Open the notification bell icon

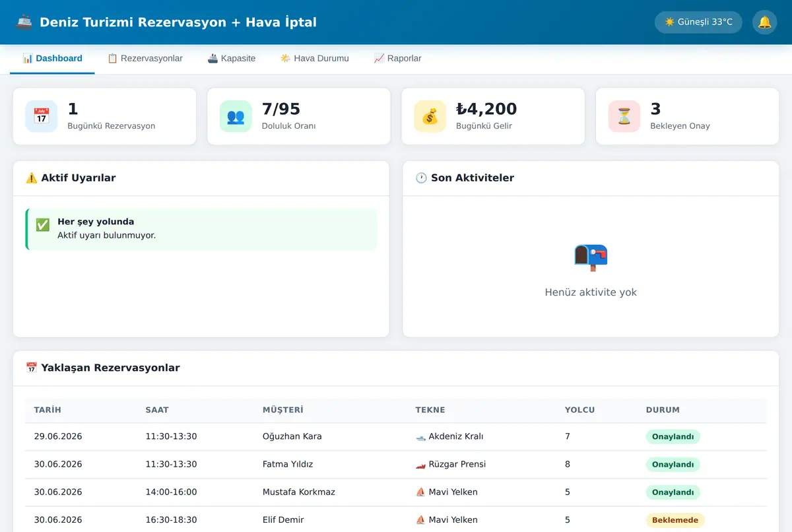pos(764,22)
